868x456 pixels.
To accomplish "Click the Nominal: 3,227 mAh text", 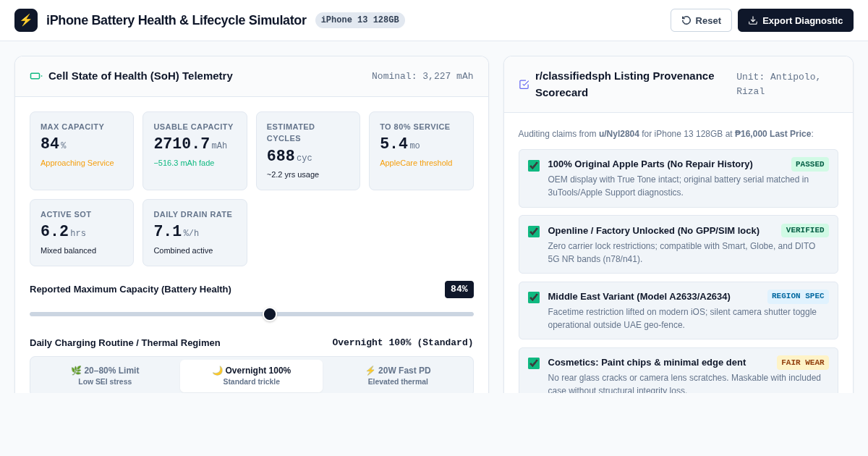I will click(422, 76).
